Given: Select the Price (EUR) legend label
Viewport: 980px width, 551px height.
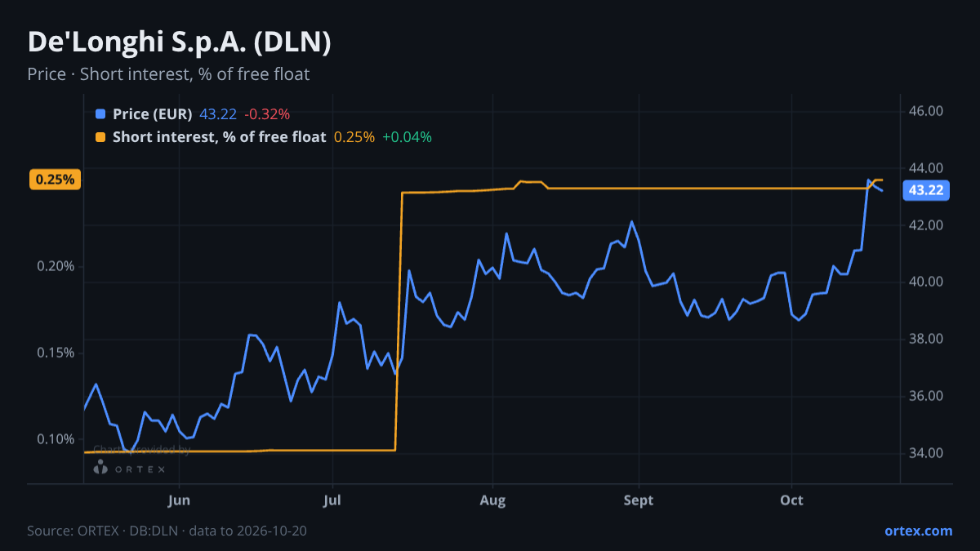Looking at the screenshot, I should pos(153,114).
